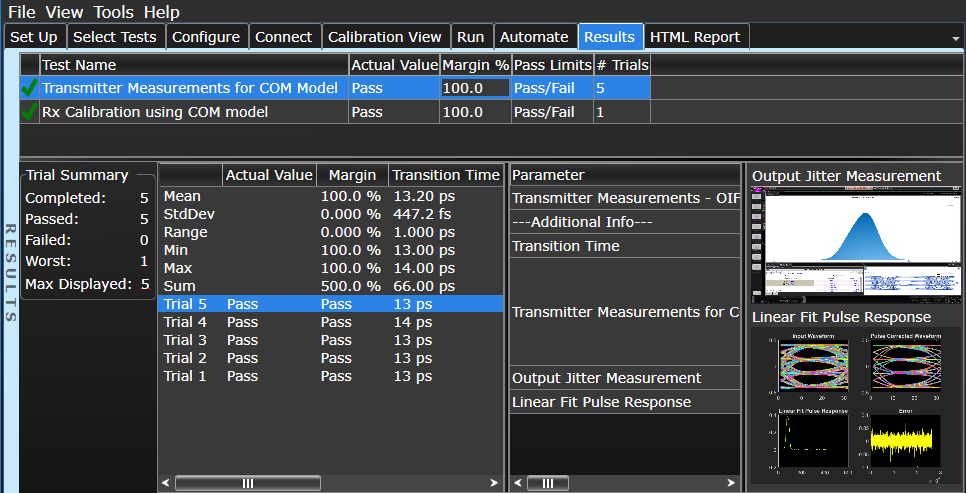
Task: Select Linear Fit Pulse Response parameter row
Action: pyautogui.click(x=625, y=402)
